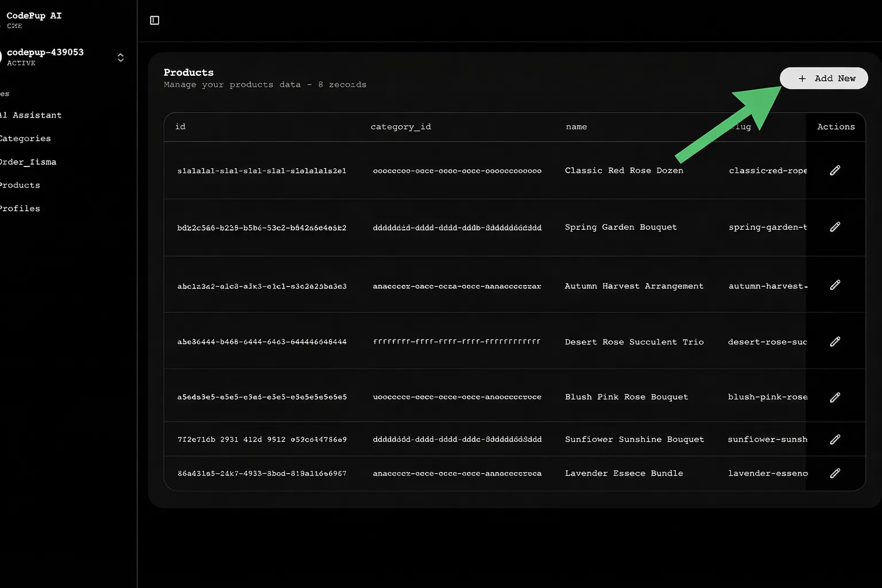Select Profiles from sidebar navigation
Viewport: 882px width, 588px height.
point(20,208)
